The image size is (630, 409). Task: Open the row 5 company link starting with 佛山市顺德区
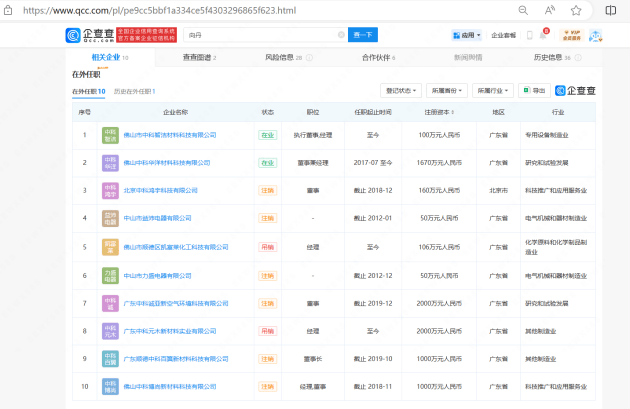(x=176, y=247)
